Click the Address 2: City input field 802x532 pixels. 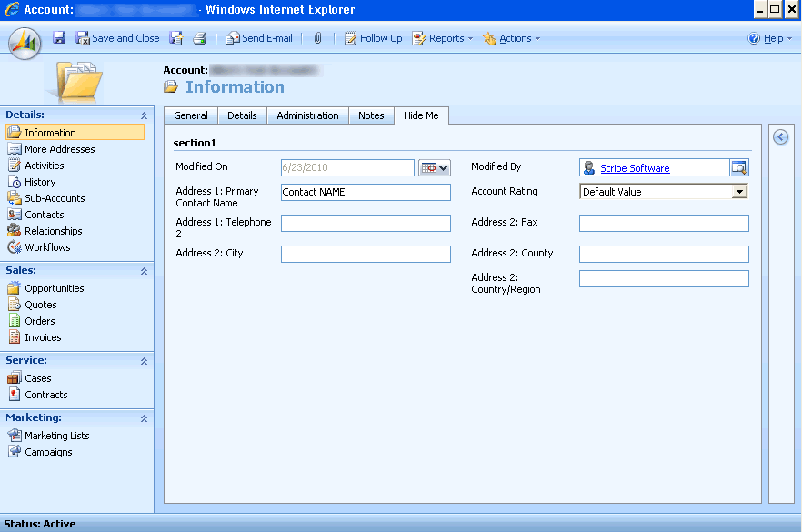(x=366, y=254)
